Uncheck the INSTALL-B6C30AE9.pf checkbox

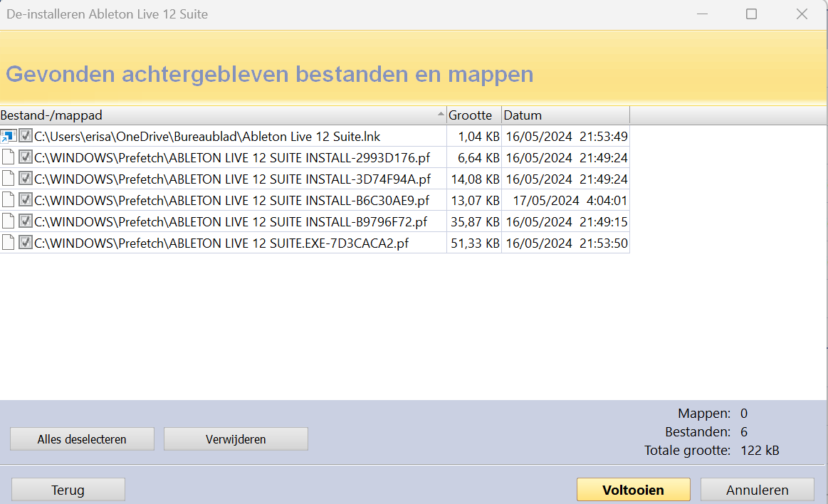pos(26,199)
